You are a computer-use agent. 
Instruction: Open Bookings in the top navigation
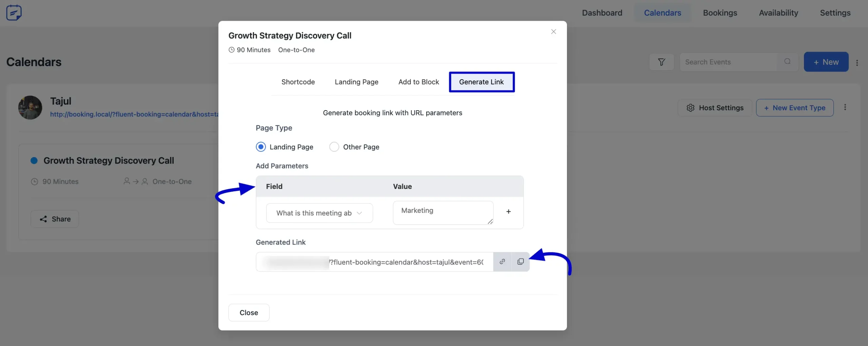coord(720,13)
